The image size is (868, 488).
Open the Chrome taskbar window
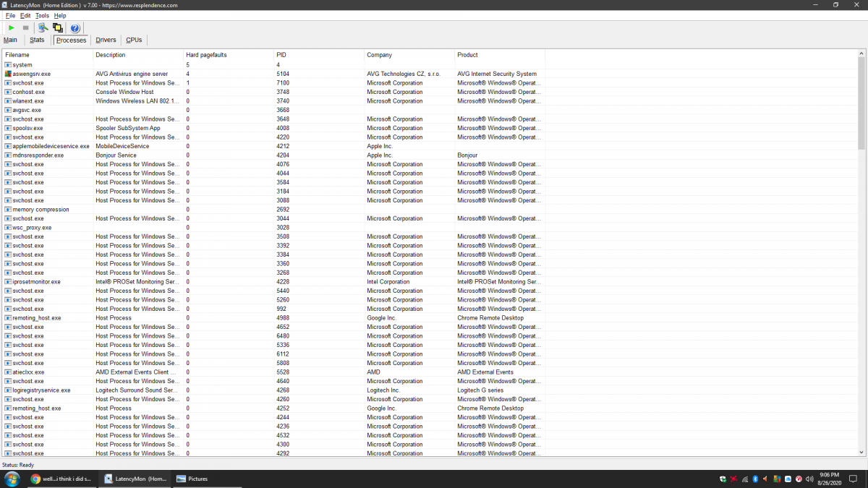[x=60, y=479]
